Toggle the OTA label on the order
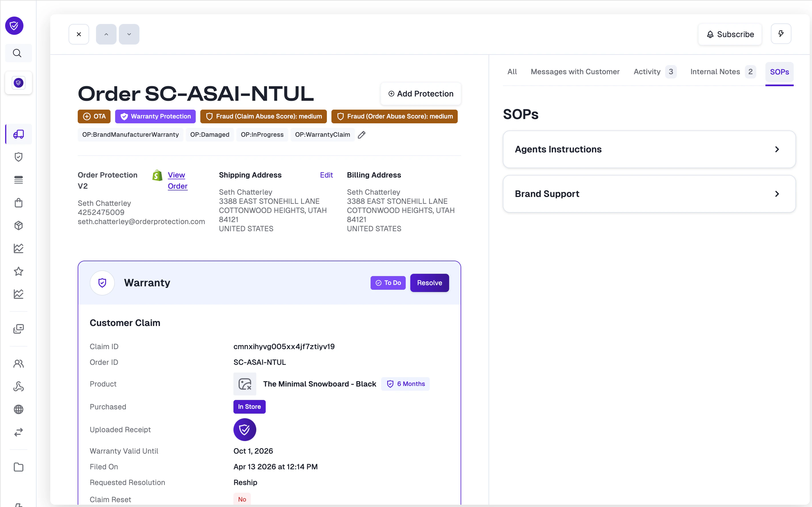812x507 pixels. (x=94, y=116)
